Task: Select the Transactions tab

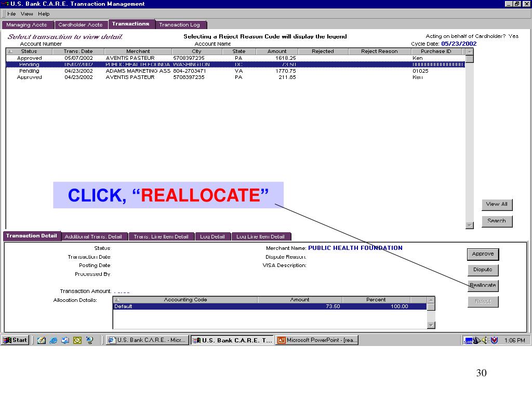Action: [x=131, y=24]
